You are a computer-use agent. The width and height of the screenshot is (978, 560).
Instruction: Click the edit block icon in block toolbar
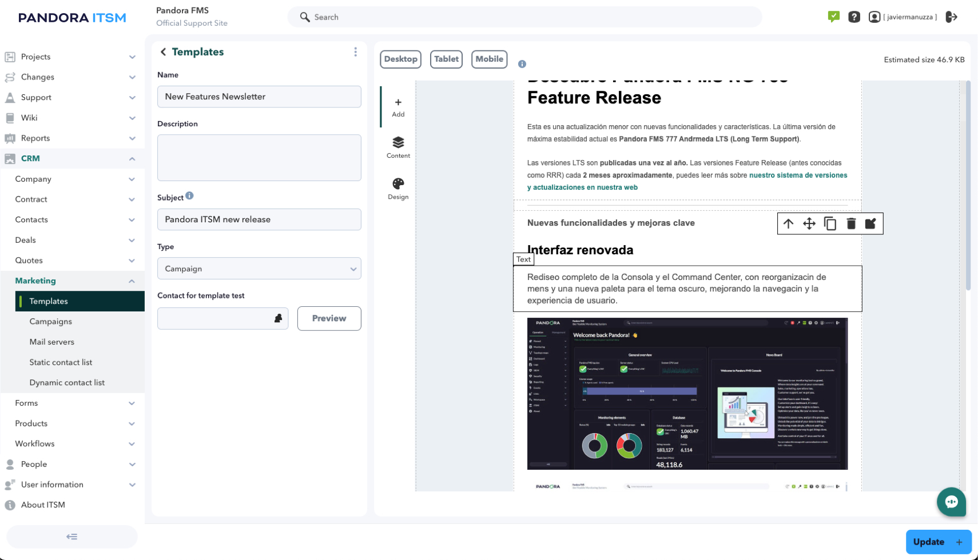click(x=870, y=223)
